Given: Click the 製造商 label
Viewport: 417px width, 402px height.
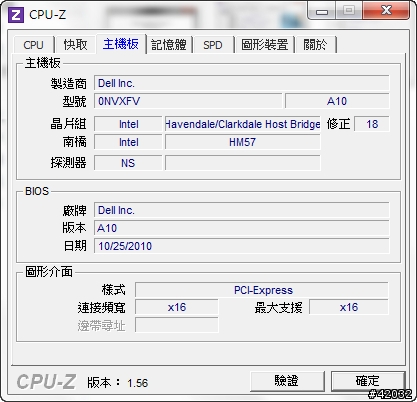Looking at the screenshot, I should click(x=69, y=83).
